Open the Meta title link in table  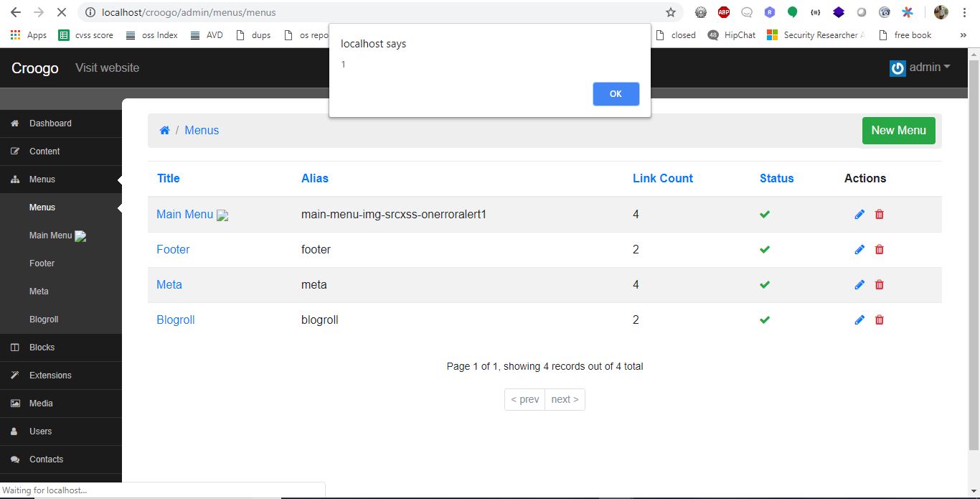169,285
